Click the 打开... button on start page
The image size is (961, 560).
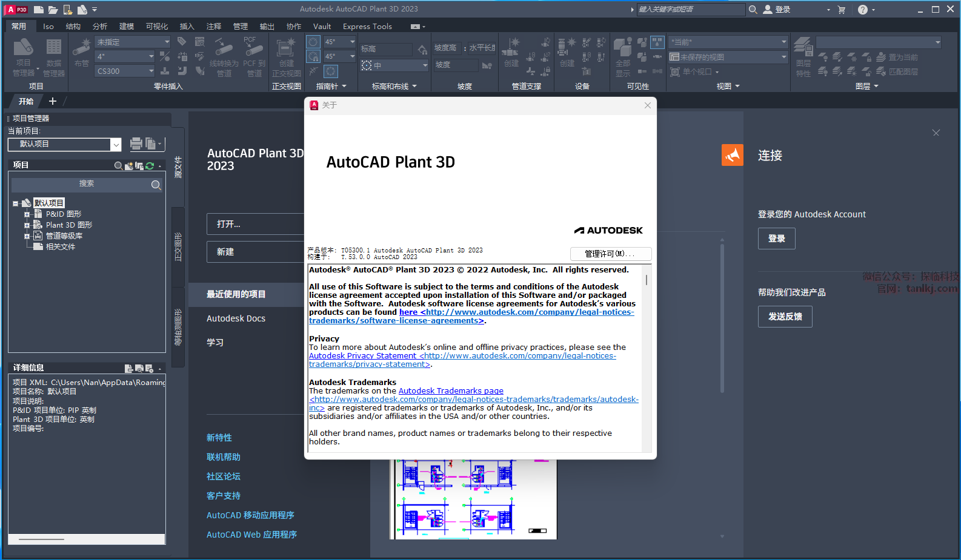pyautogui.click(x=255, y=224)
